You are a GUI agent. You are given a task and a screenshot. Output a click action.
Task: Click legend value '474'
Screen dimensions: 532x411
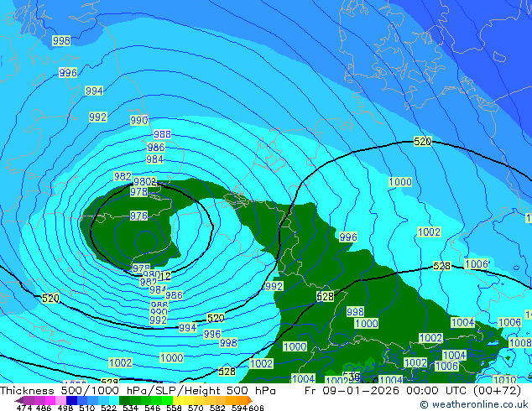[x=24, y=408]
